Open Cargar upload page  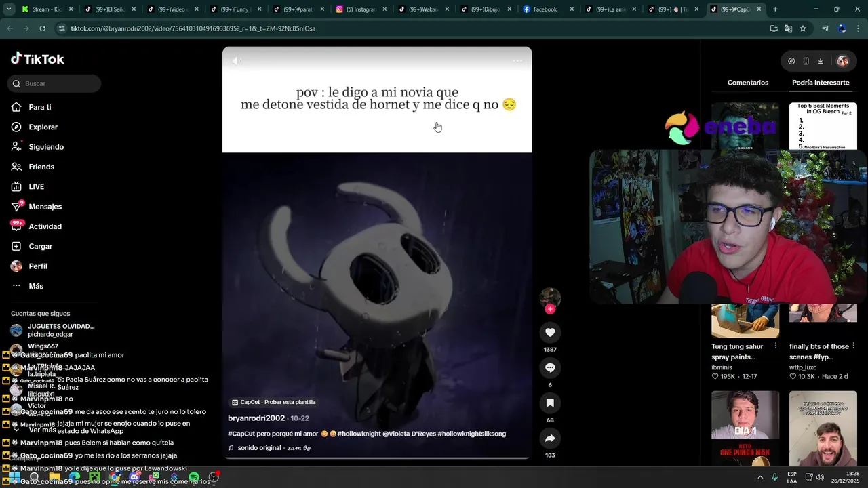click(x=40, y=246)
